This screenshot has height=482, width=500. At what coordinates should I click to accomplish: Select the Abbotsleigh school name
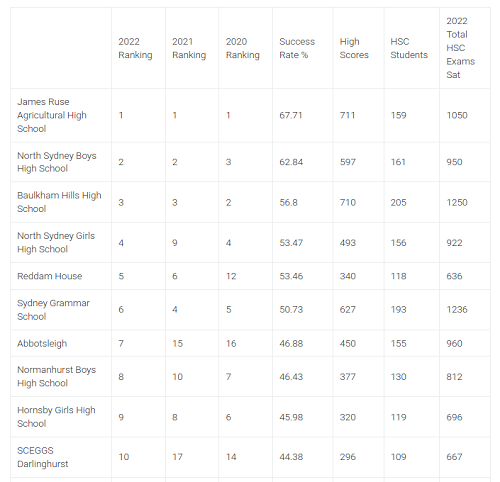click(42, 343)
